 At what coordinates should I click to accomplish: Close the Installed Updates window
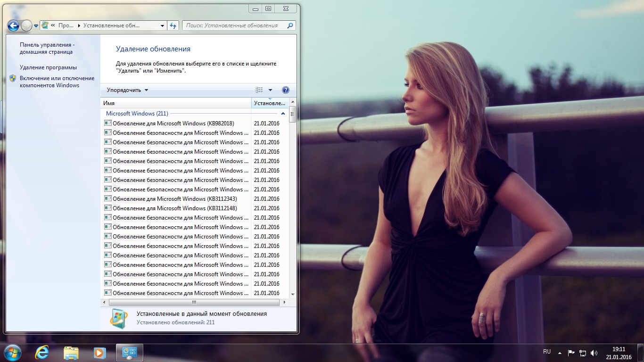pyautogui.click(x=286, y=8)
